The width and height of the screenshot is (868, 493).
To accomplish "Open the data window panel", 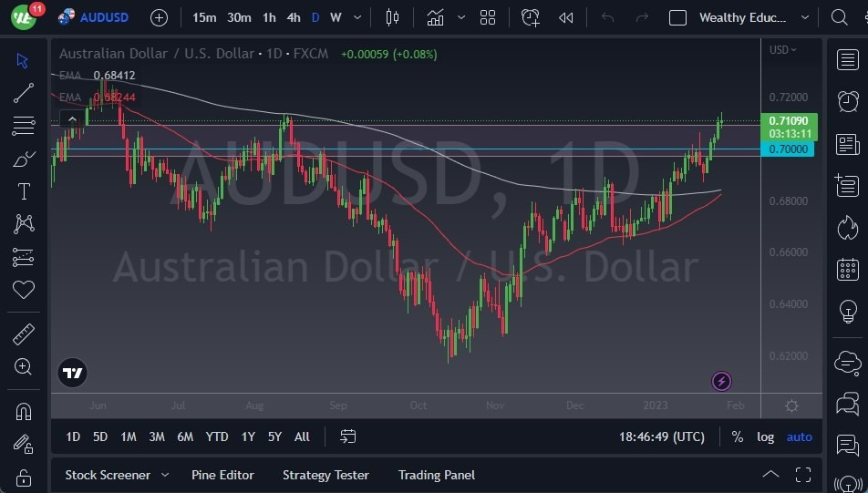I will [x=848, y=185].
